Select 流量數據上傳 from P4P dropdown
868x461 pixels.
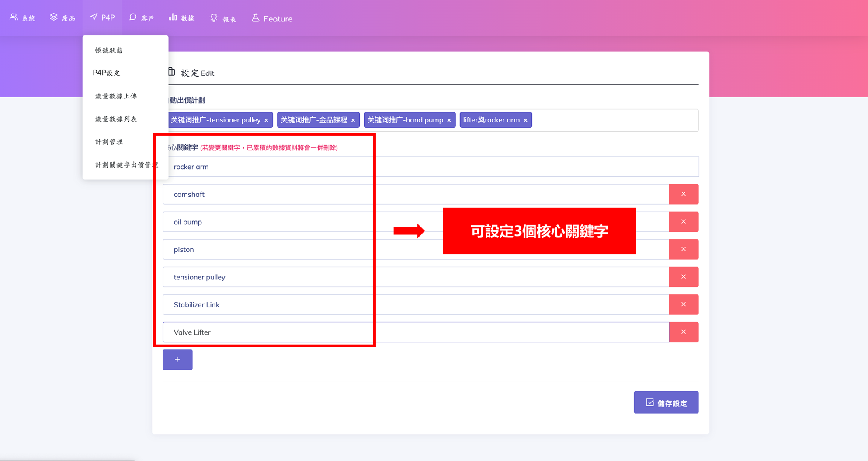[x=116, y=96]
